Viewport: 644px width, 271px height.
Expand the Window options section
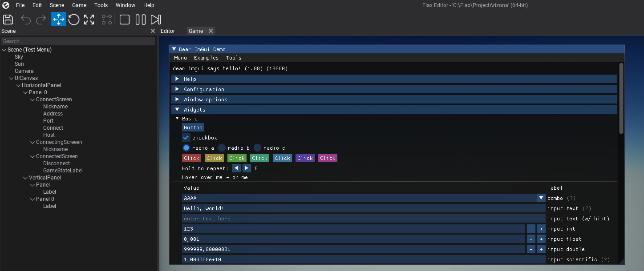click(x=394, y=100)
